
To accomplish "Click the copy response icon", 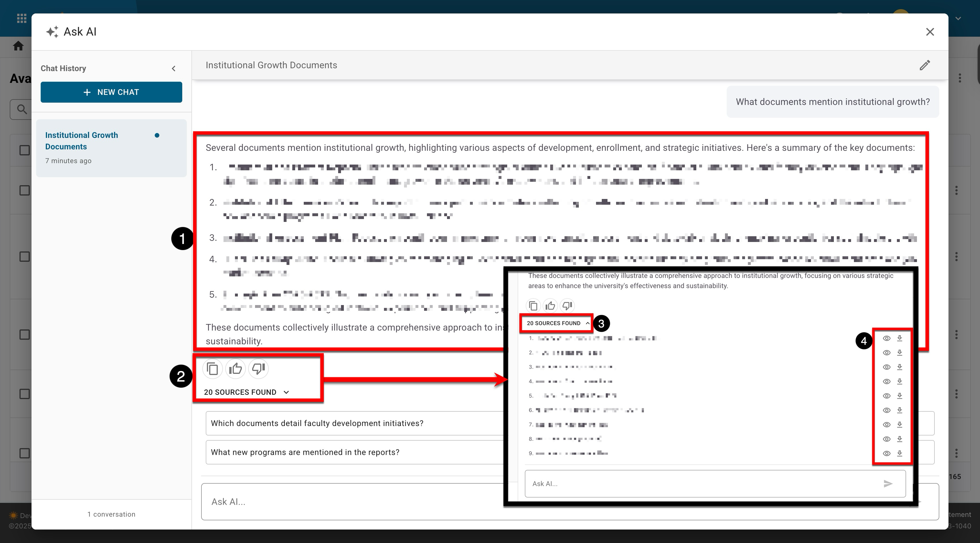I will (x=212, y=369).
